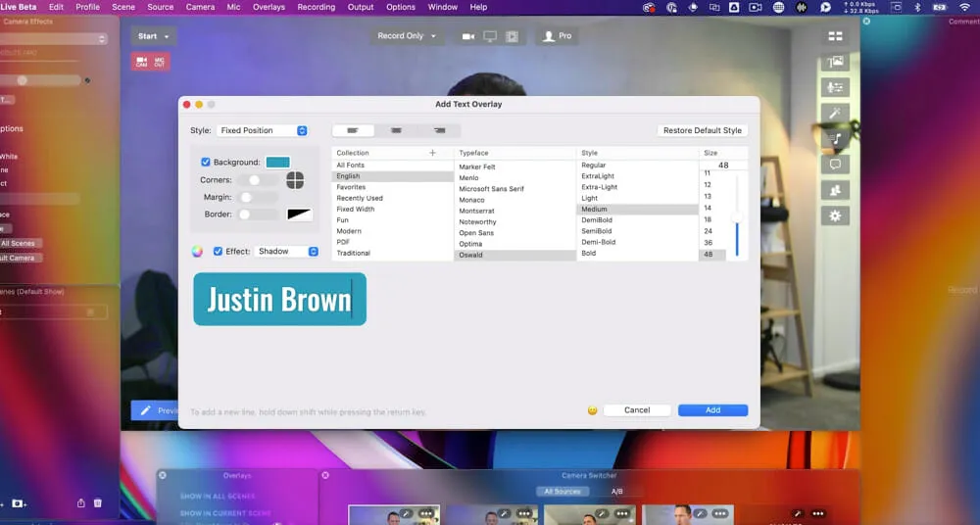Open the audio mixer settings icon
This screenshot has width=980, height=525.
click(x=835, y=87)
